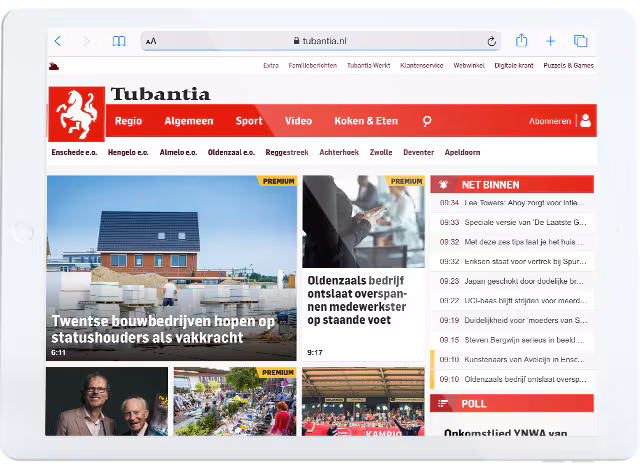Read the 09:34 Lea Towers news item
The image size is (640, 470).
[512, 203]
